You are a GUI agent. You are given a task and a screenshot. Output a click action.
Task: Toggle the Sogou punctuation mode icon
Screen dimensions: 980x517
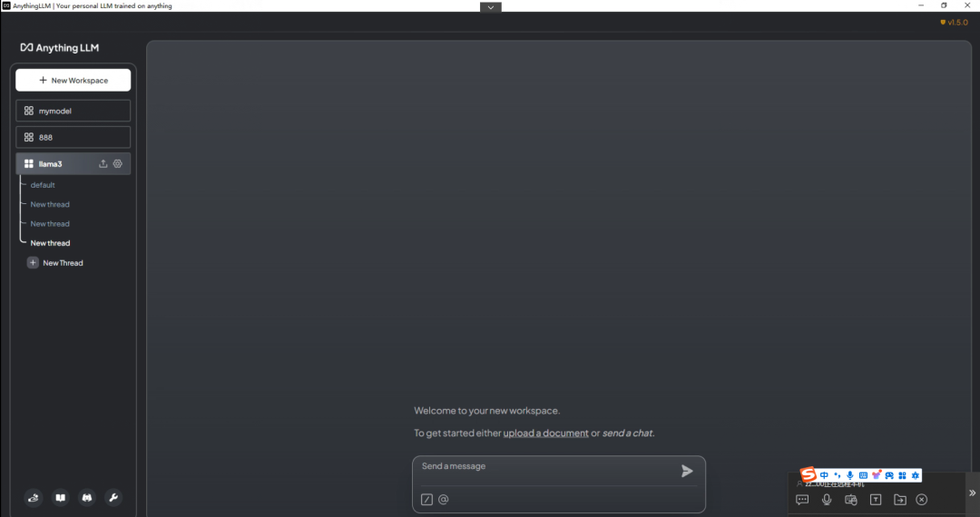pyautogui.click(x=838, y=476)
